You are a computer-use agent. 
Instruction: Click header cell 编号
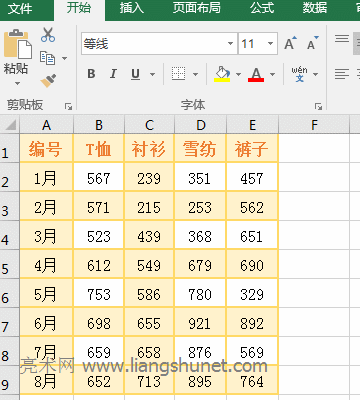click(46, 148)
